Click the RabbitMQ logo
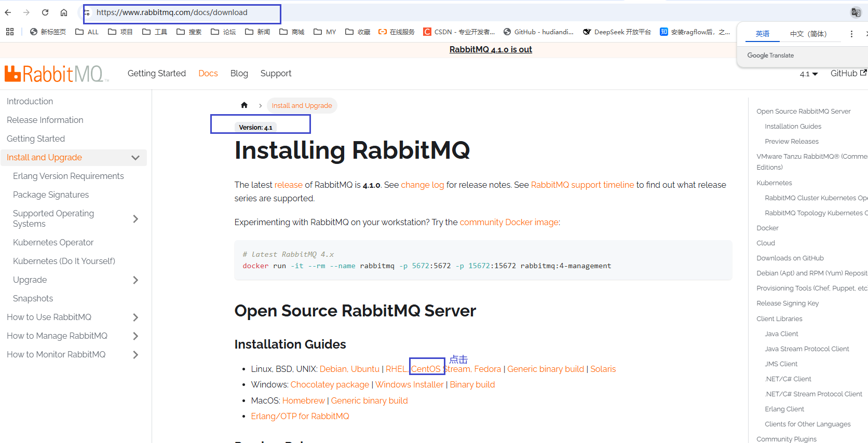This screenshot has height=443, width=868. tap(57, 74)
